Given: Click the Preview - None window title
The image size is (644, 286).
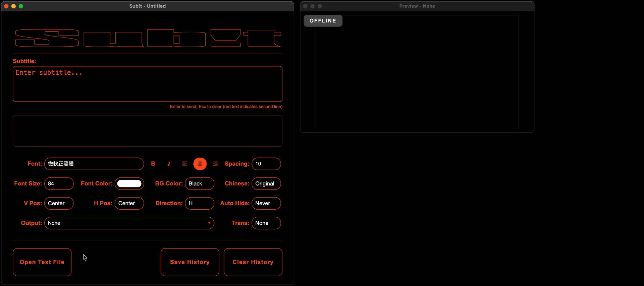Looking at the screenshot, I should coord(417,6).
